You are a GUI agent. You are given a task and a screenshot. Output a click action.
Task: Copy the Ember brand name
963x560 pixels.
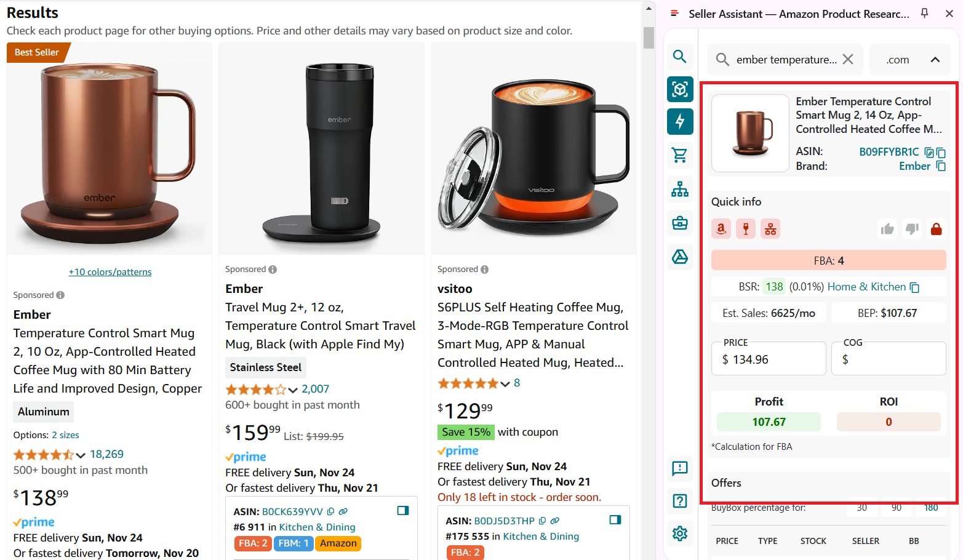(941, 166)
